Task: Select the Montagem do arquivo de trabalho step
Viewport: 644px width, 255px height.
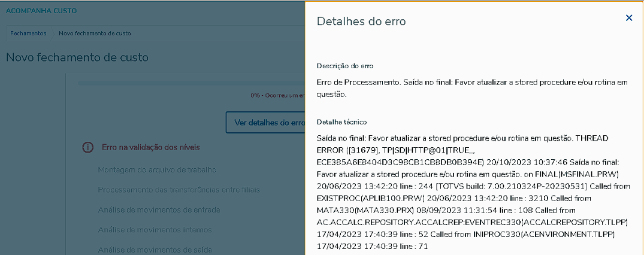Action: 157,169
